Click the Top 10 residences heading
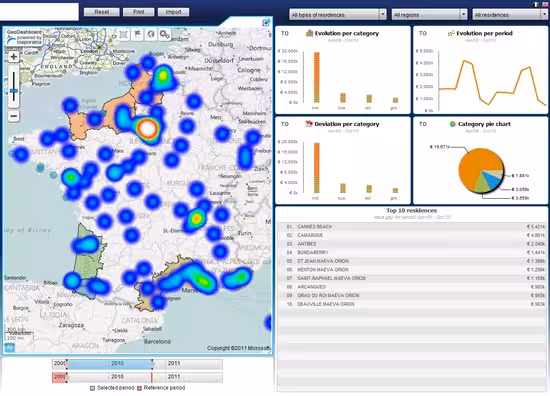 [411, 210]
